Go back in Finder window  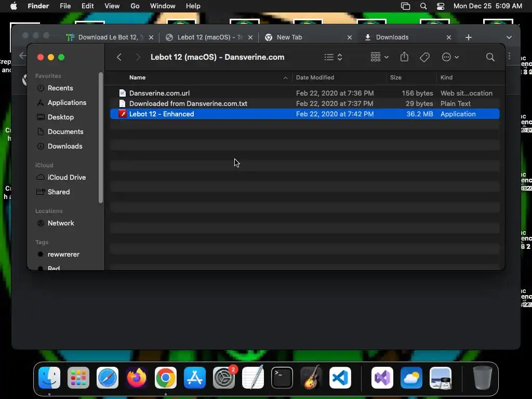(119, 57)
